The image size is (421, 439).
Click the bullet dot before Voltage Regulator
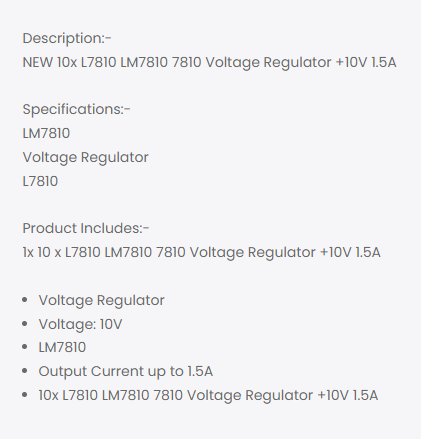(x=24, y=300)
